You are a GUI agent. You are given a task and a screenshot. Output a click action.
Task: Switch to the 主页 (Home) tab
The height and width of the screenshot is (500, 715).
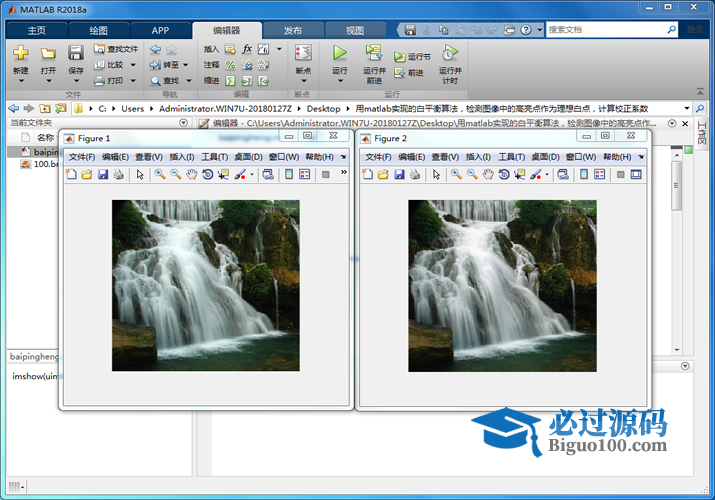pyautogui.click(x=37, y=31)
